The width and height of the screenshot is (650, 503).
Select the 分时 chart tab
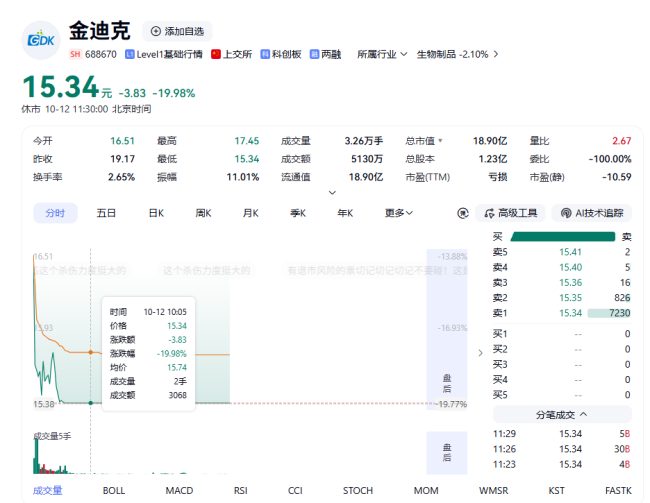point(55,213)
